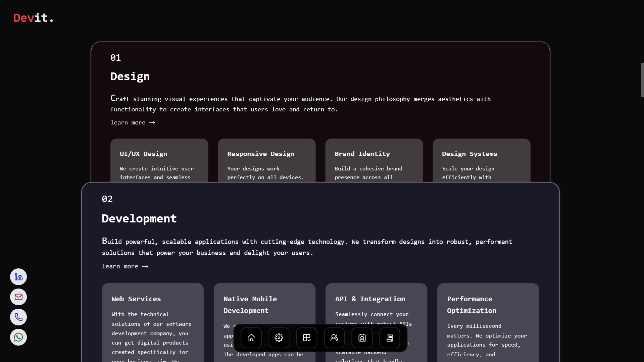
Task: Click the Performance Optimization card
Action: 488,319
